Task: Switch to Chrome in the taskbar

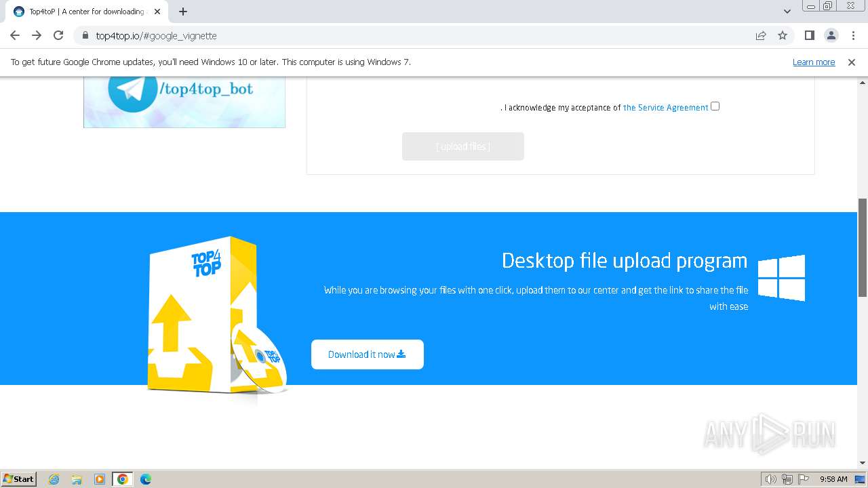Action: click(x=123, y=479)
